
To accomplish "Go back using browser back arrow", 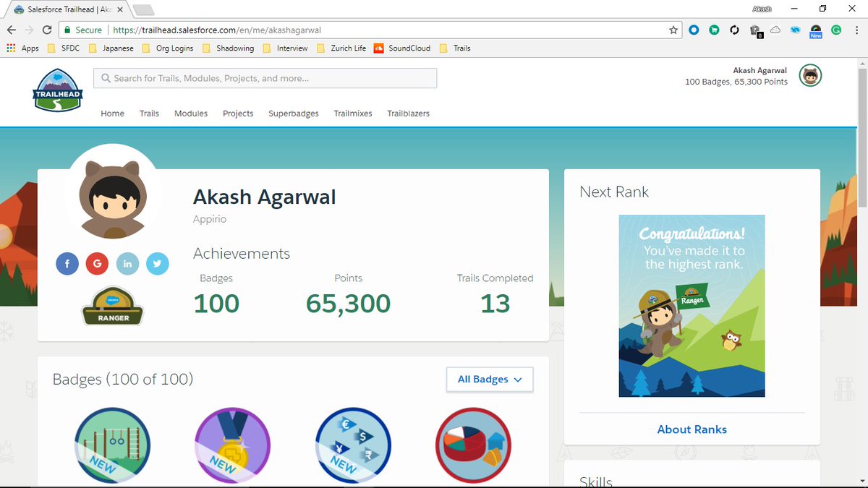I will point(12,30).
